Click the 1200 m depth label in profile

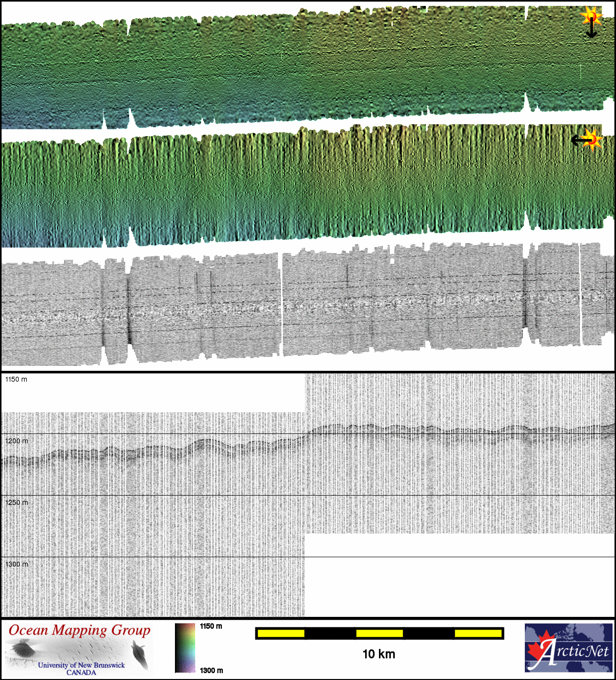[x=17, y=441]
